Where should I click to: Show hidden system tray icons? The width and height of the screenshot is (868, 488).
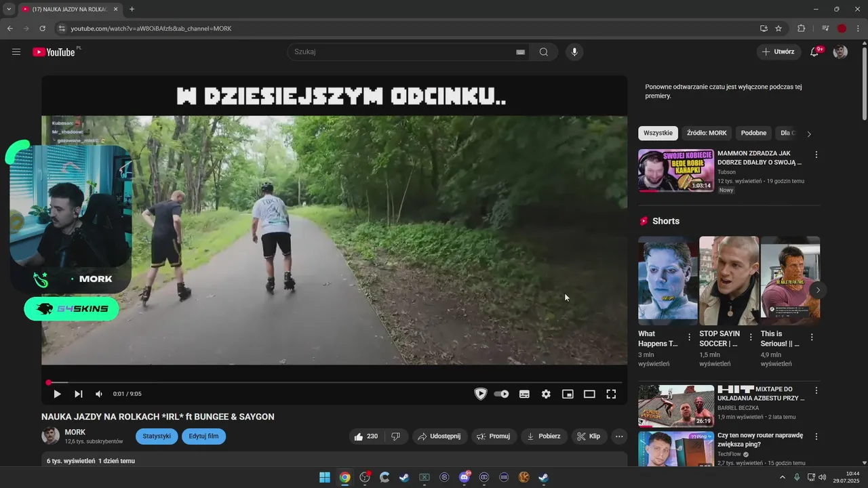[782, 477]
